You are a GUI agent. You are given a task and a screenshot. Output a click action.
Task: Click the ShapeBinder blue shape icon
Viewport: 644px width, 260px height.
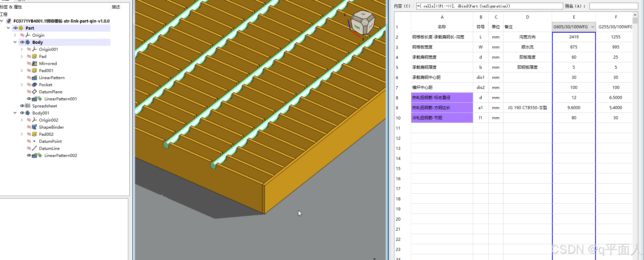[34, 127]
